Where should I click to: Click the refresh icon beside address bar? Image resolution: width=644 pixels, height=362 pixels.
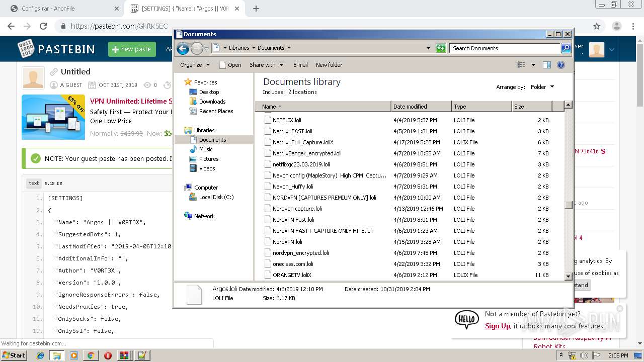pos(441,48)
